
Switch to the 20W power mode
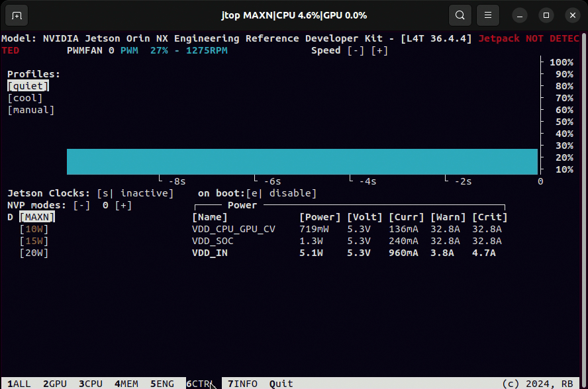click(x=34, y=253)
